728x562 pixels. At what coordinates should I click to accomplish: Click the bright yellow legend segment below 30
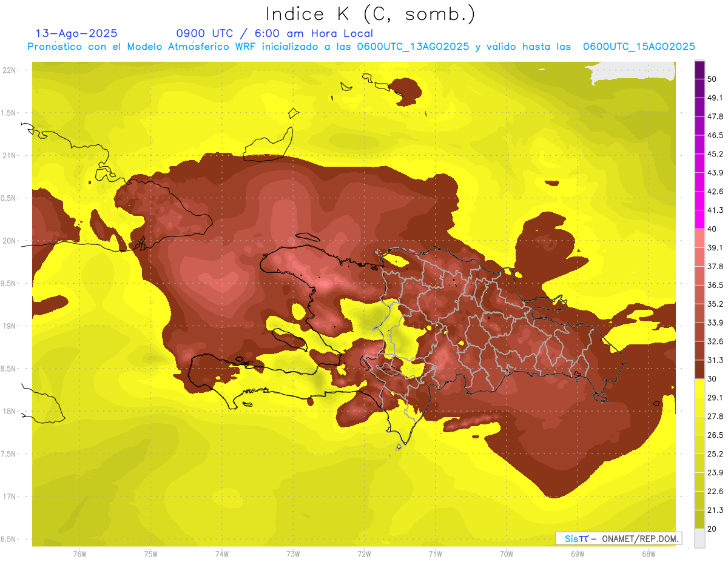click(699, 388)
